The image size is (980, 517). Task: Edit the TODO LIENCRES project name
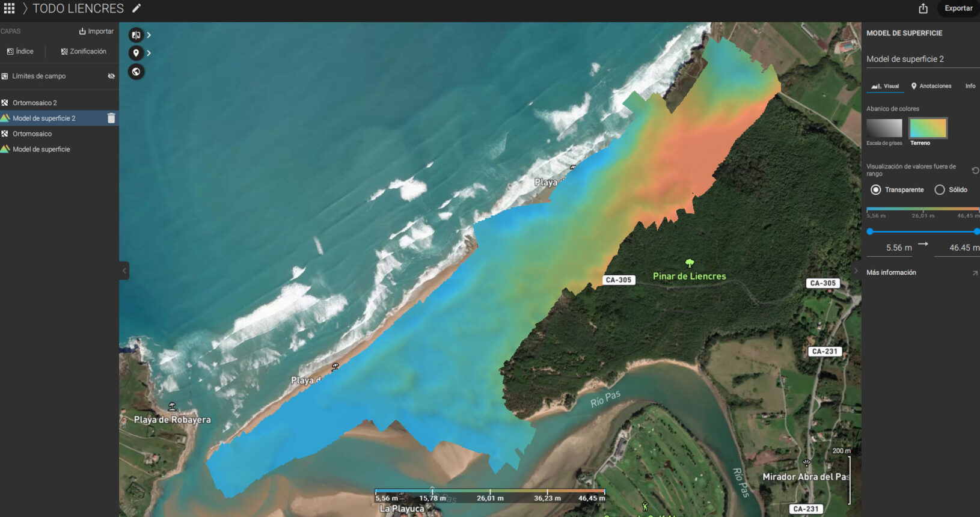pyautogui.click(x=136, y=8)
